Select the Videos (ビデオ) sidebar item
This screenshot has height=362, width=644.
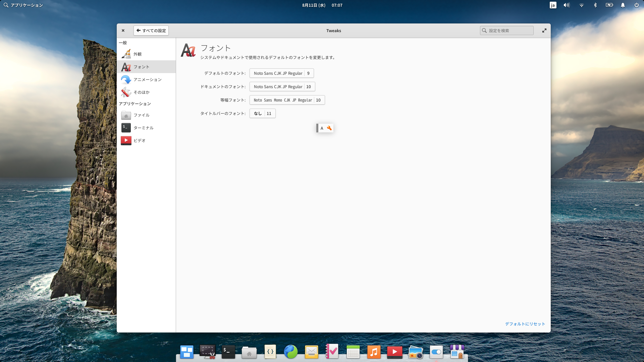[x=139, y=140]
